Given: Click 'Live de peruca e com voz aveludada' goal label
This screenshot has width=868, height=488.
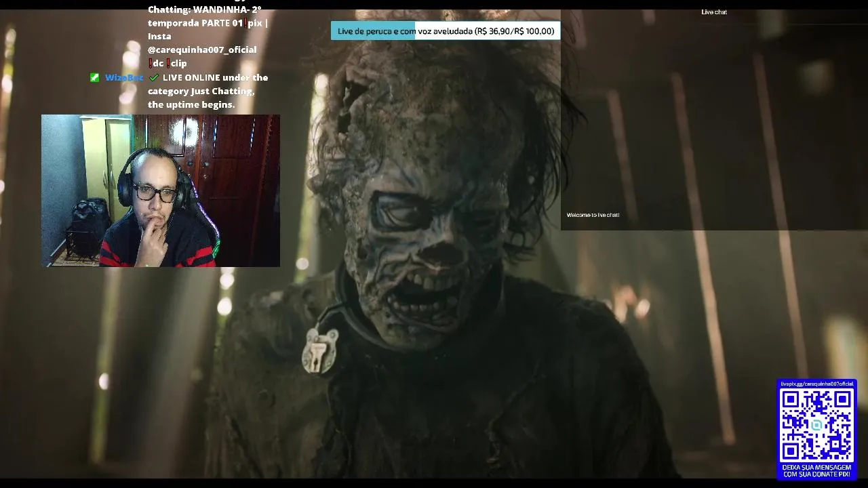Looking at the screenshot, I should pyautogui.click(x=405, y=31).
